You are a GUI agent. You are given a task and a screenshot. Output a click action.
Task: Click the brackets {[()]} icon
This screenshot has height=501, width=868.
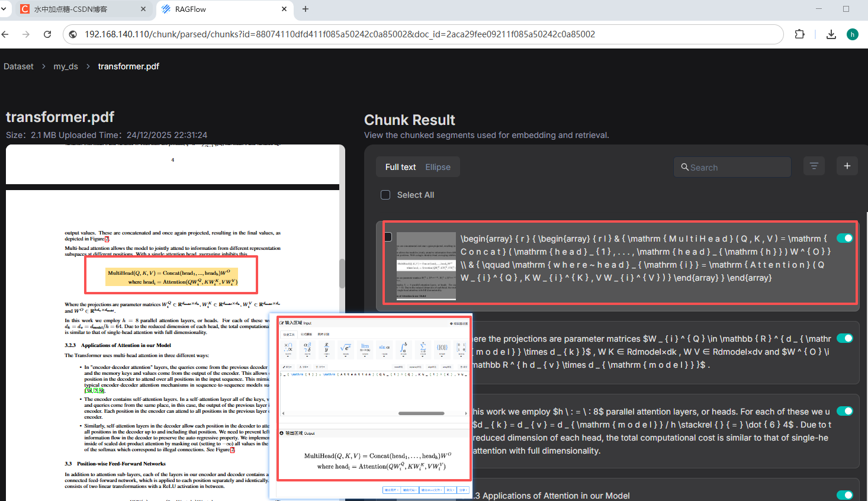click(442, 350)
